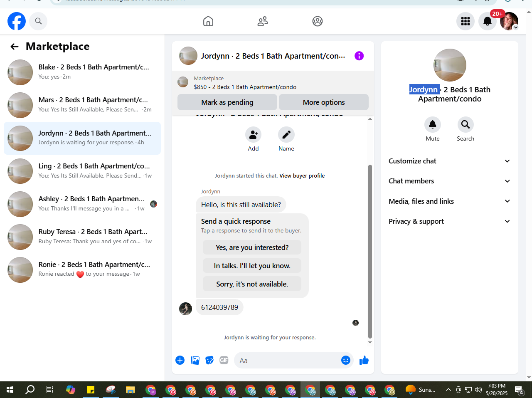This screenshot has width=532, height=398.
Task: Select Jordynn conversation in list
Action: coord(82,138)
